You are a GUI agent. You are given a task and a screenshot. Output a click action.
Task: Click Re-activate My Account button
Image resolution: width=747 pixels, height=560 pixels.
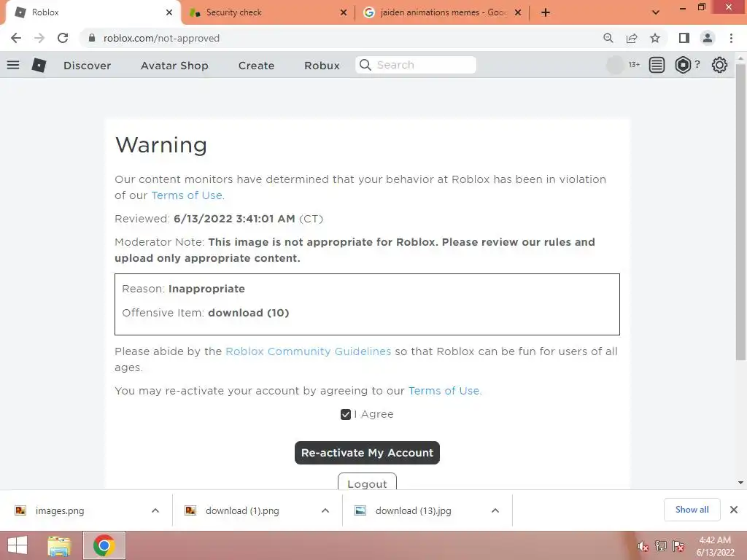point(368,453)
